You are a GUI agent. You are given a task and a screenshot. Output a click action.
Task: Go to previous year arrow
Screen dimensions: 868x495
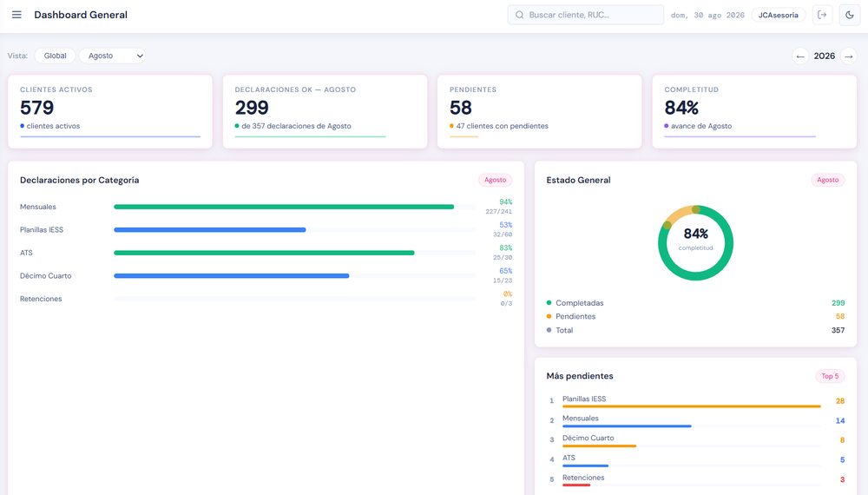[x=800, y=56]
